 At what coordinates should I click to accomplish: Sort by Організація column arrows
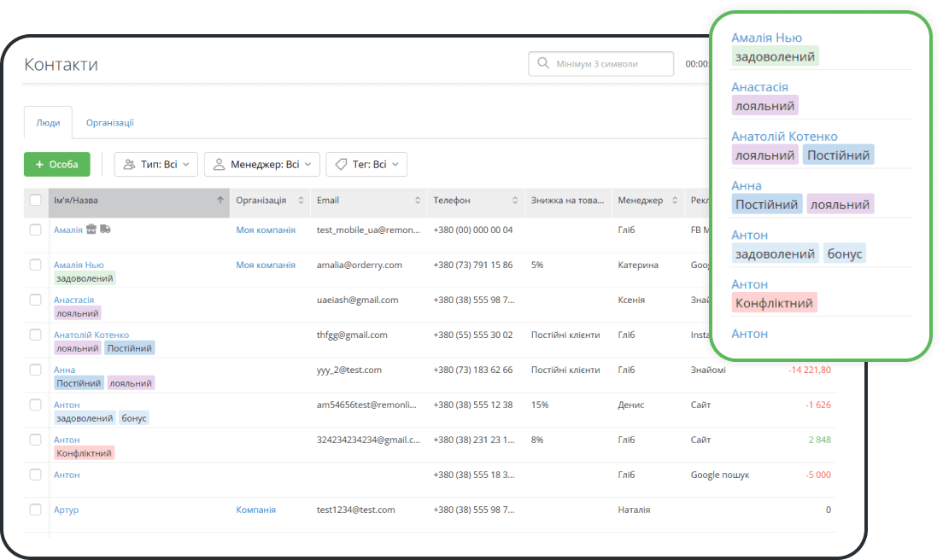tap(301, 201)
